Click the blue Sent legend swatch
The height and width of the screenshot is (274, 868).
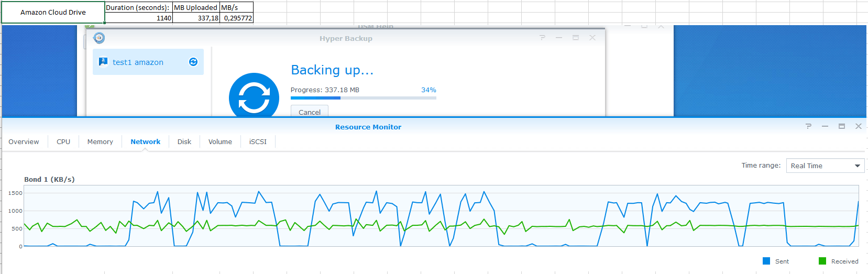pyautogui.click(x=766, y=261)
